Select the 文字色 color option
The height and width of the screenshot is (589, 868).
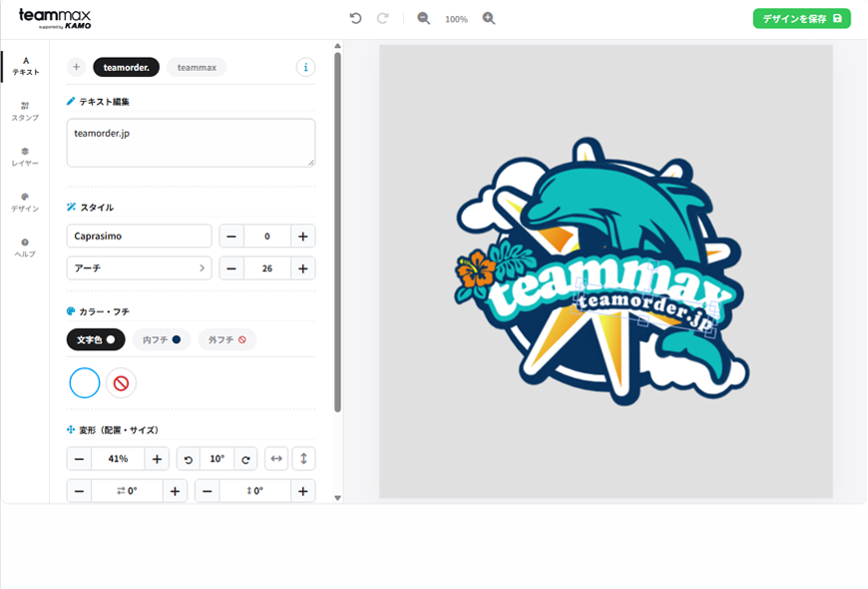96,339
